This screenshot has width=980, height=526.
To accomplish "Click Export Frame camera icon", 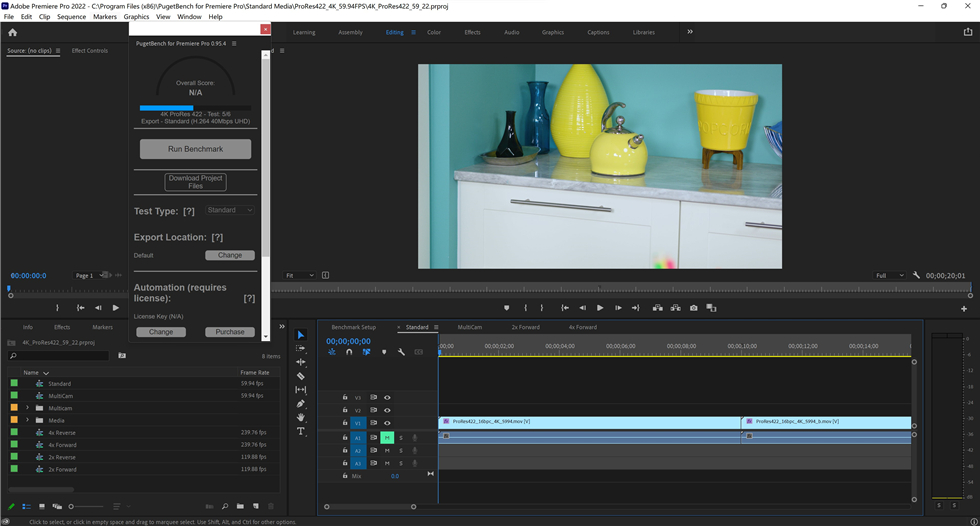I will coord(693,308).
